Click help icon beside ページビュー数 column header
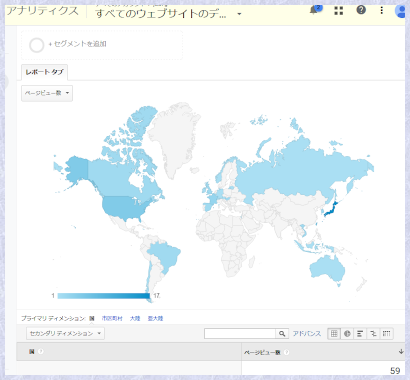The image size is (410, 380). (x=286, y=352)
